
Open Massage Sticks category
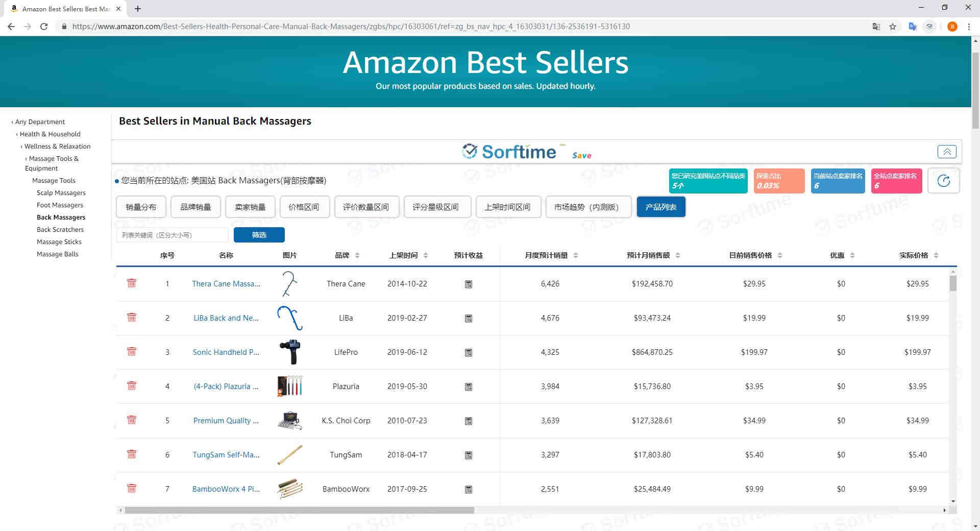click(59, 242)
